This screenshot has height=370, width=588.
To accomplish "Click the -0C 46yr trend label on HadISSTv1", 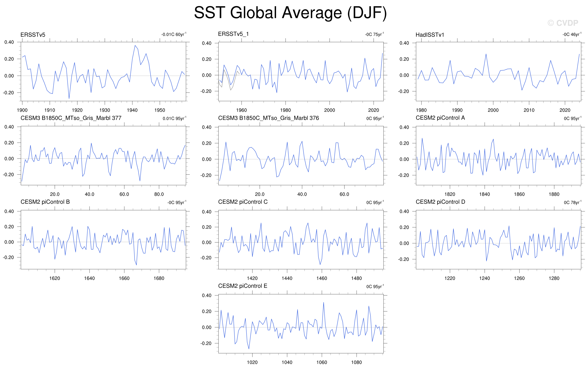I will (x=572, y=34).
